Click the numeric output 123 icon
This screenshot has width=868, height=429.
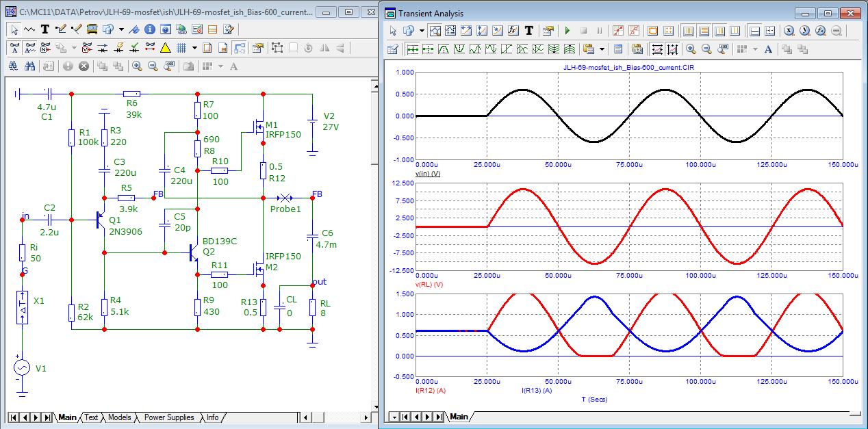pos(637,49)
